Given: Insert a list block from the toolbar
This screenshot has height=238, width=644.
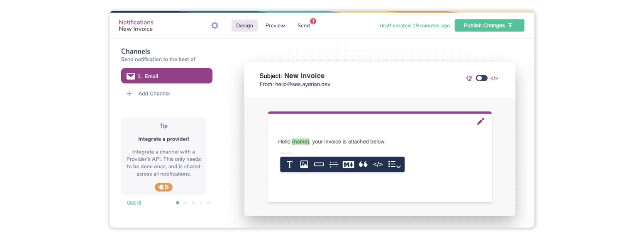Looking at the screenshot, I should (394, 165).
